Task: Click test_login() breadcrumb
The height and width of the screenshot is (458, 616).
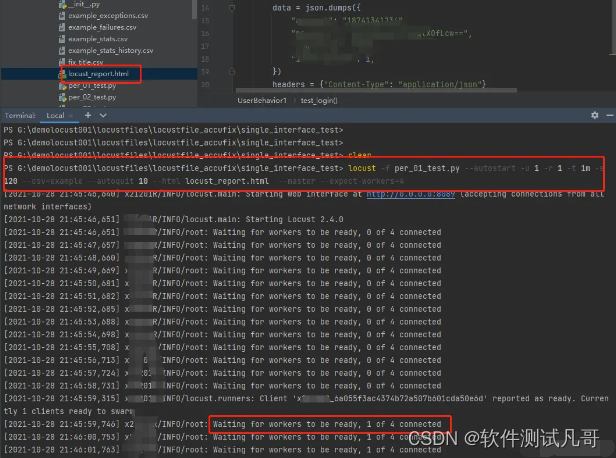Action: click(x=319, y=101)
